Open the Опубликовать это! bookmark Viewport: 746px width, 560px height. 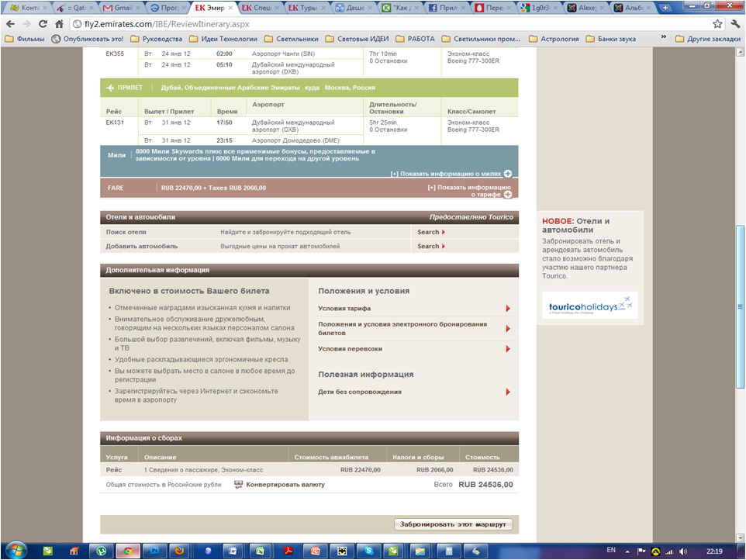[x=88, y=39]
